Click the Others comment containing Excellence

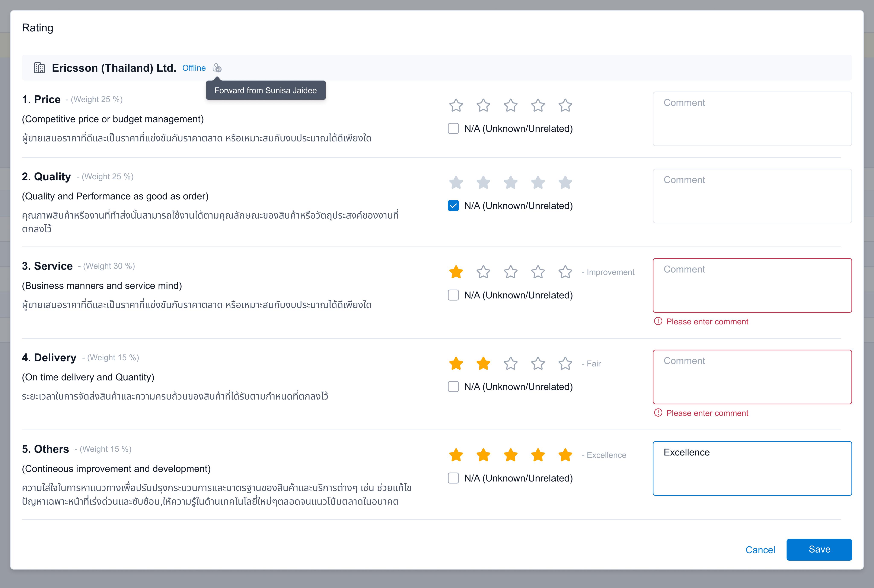coord(752,468)
